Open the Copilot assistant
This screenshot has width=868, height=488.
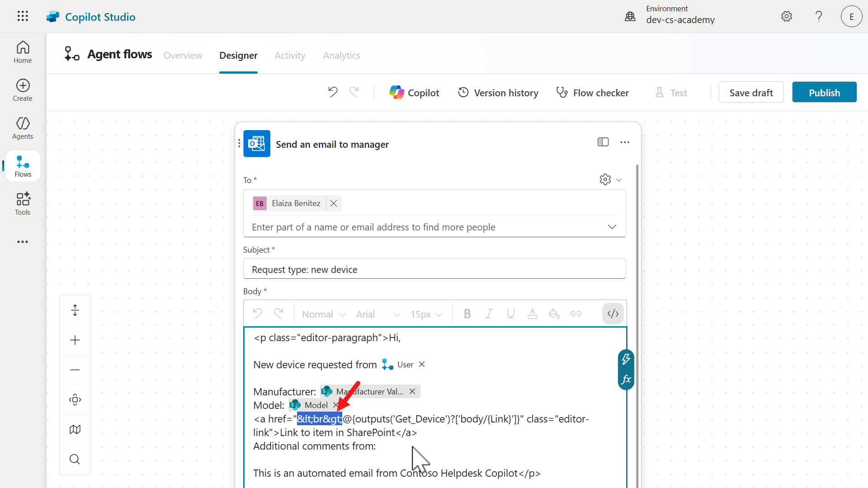tap(414, 93)
